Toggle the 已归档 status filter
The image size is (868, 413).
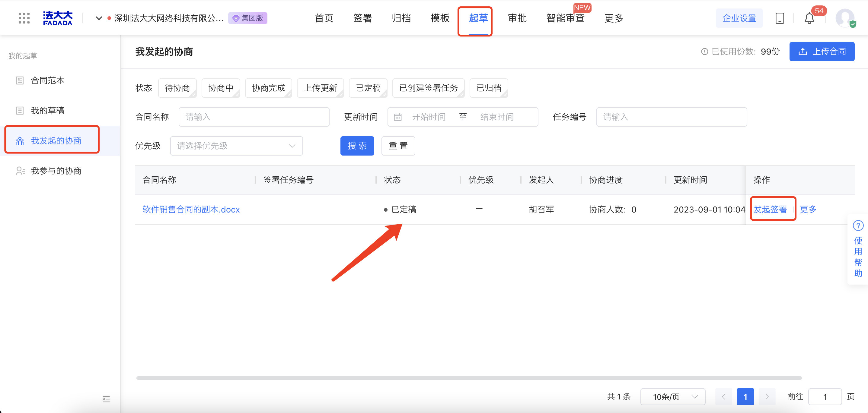pyautogui.click(x=489, y=88)
